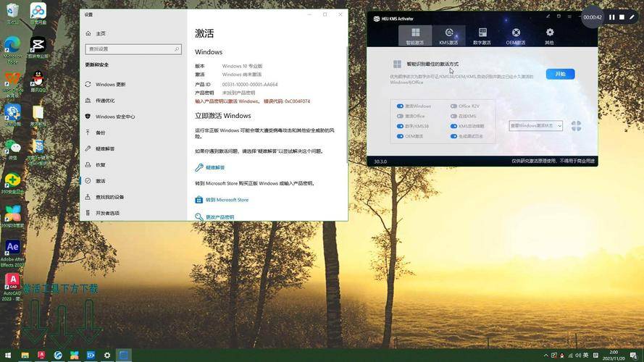This screenshot has width=644, height=362.
Task: Open Adobe After Effects desktop icon
Action: 12,253
